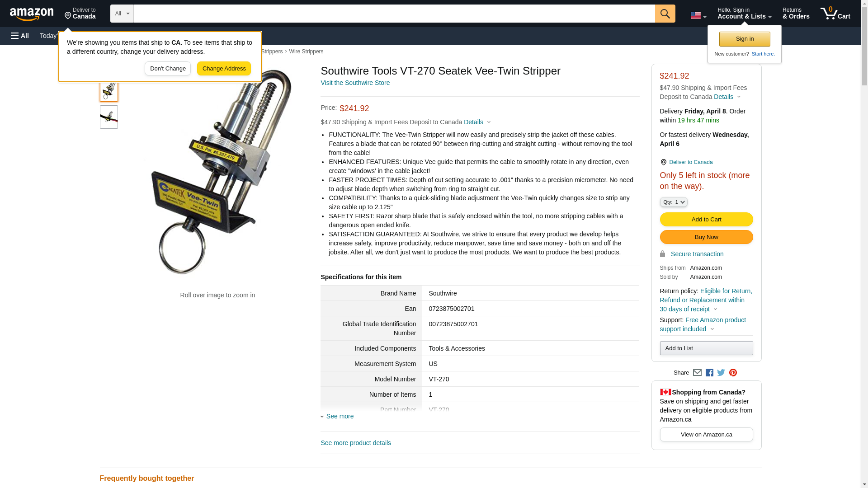This screenshot has height=488, width=868.
Task: Click the Amazon logo
Action: pos(32,14)
